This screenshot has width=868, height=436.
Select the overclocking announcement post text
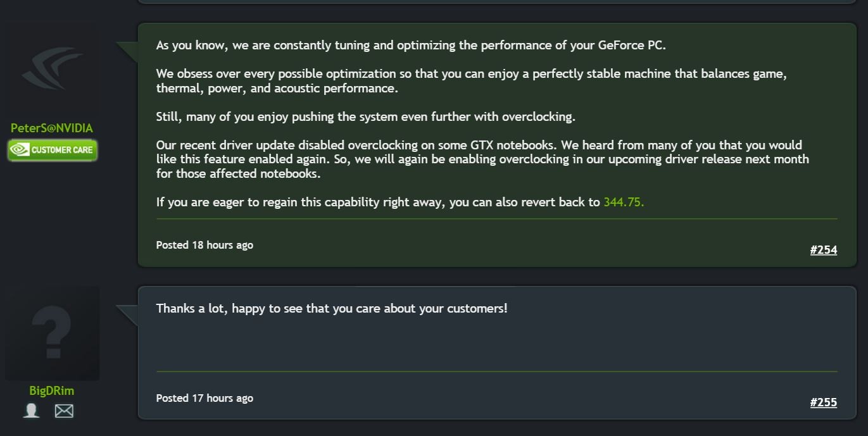coord(443,123)
